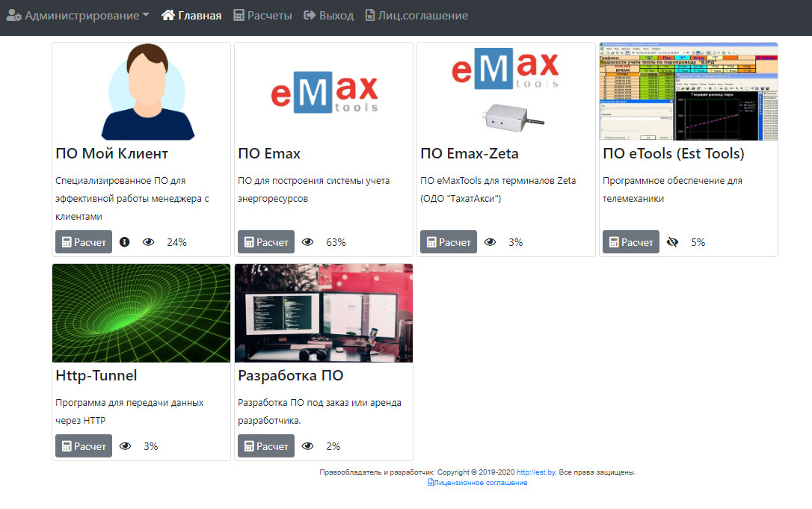Click the 5% value on ПО eTools

(698, 242)
